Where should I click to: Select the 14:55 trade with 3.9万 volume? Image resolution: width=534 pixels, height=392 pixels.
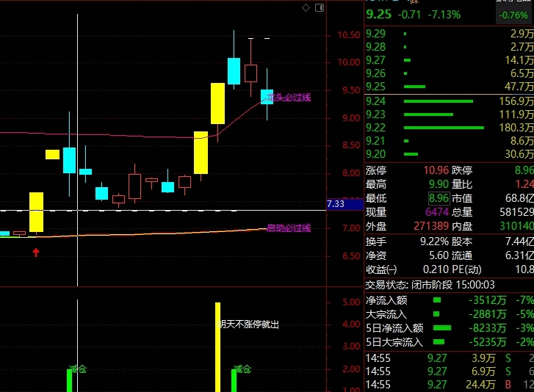450,358
